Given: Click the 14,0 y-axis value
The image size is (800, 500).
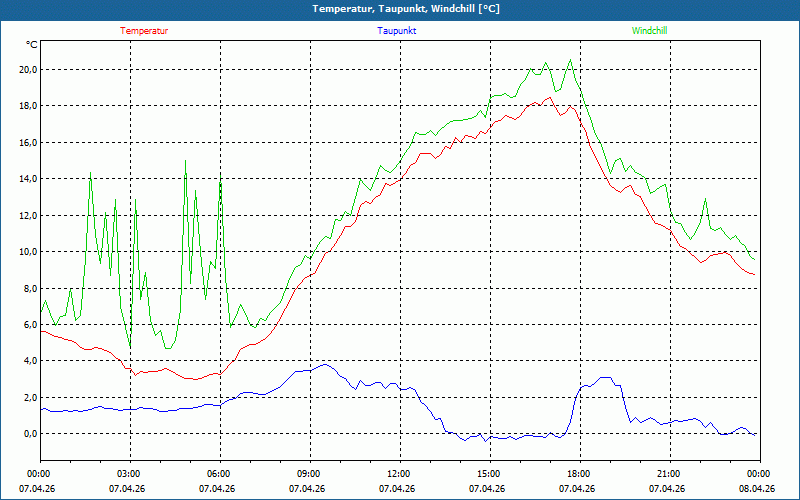Looking at the screenshot, I should [28, 179].
